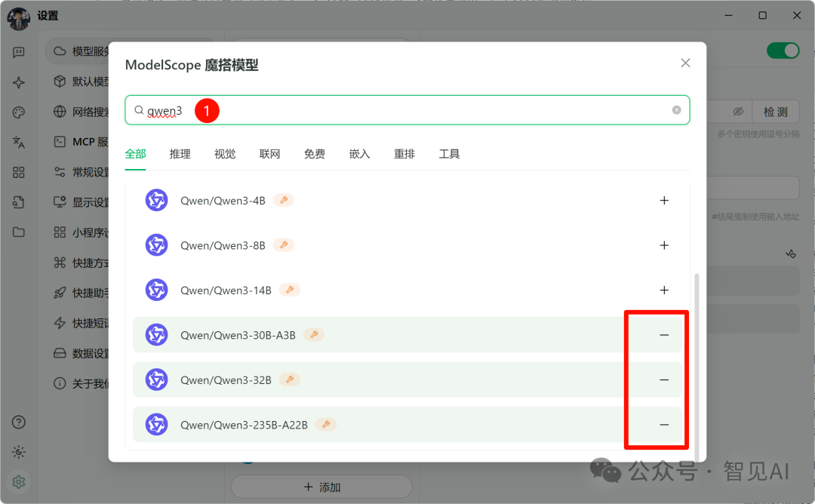Open the translate sidebar icon

pyautogui.click(x=19, y=143)
